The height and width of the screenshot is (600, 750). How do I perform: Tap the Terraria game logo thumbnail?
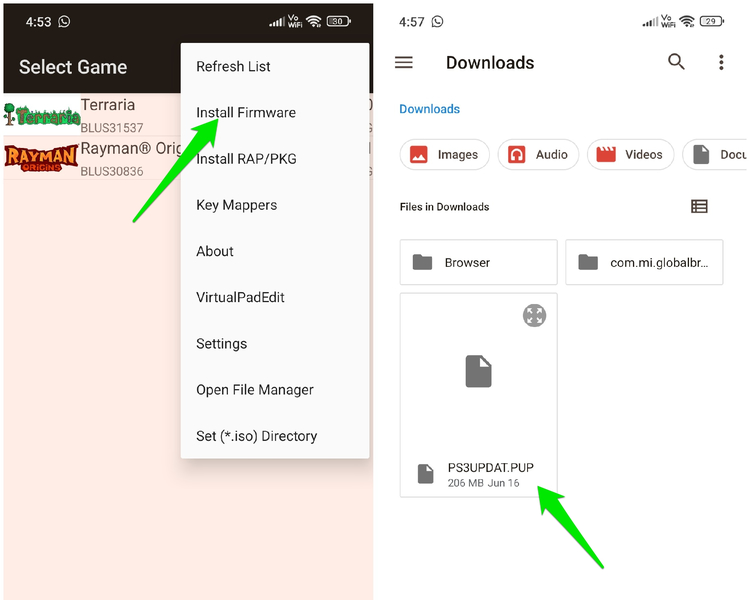(x=42, y=115)
